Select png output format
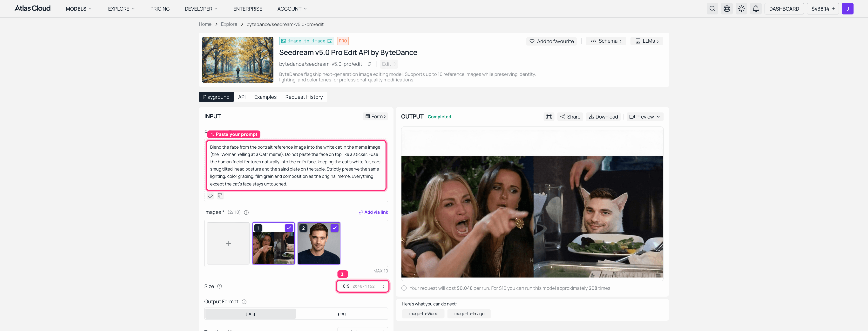 tap(342, 313)
